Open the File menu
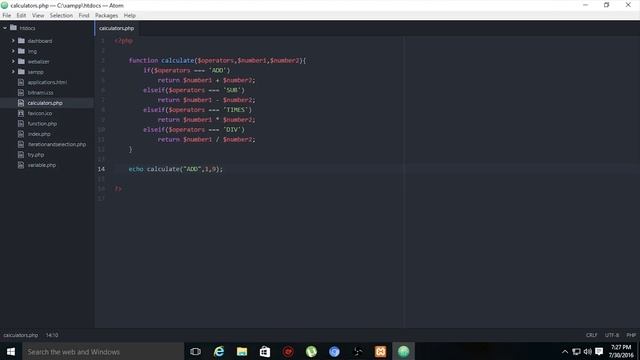 click(7, 16)
